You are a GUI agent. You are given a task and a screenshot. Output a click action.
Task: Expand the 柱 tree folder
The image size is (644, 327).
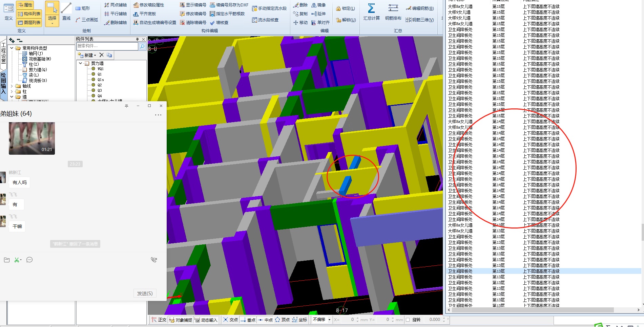click(12, 91)
